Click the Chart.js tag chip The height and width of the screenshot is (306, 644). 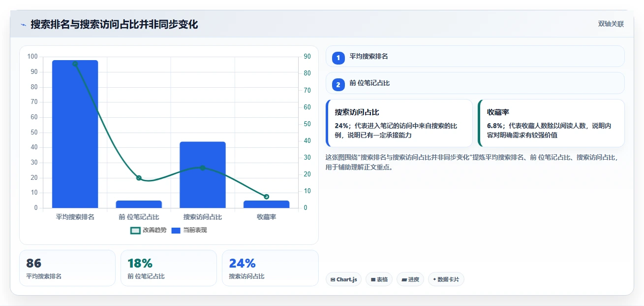343,279
